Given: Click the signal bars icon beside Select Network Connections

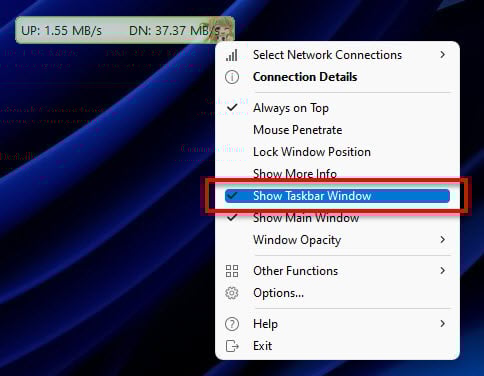Looking at the screenshot, I should tap(232, 55).
